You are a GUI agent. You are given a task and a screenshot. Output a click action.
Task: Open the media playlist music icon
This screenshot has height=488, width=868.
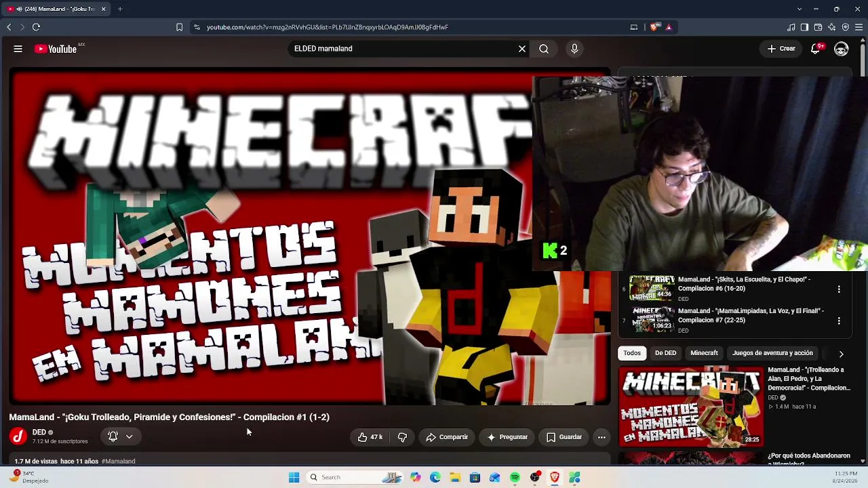(x=791, y=27)
